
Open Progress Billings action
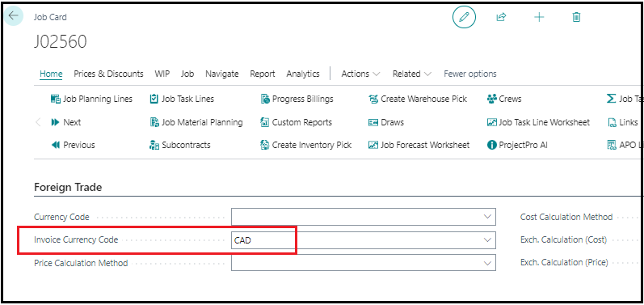[x=297, y=99]
